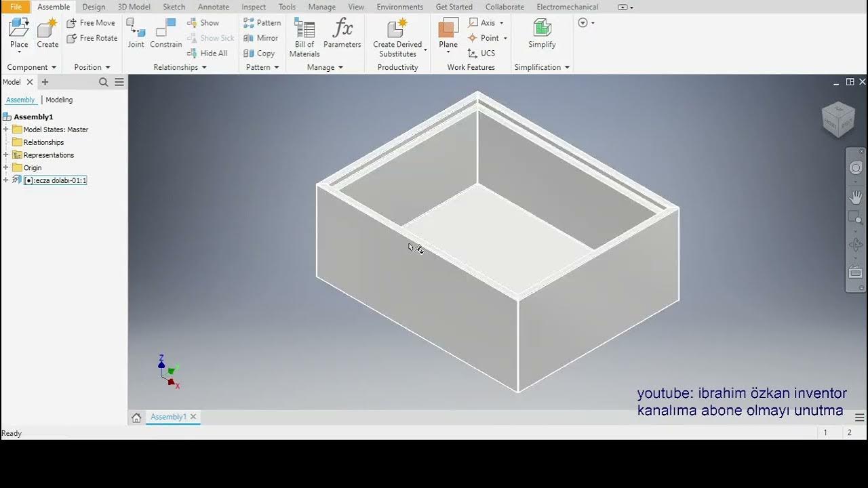The image size is (868, 488).
Task: Activate the Constrain tool
Action: [x=166, y=34]
